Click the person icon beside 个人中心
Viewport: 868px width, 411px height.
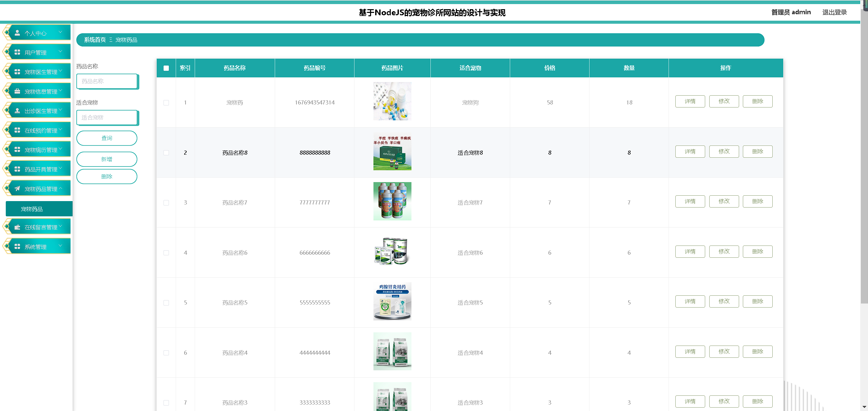[x=17, y=33]
